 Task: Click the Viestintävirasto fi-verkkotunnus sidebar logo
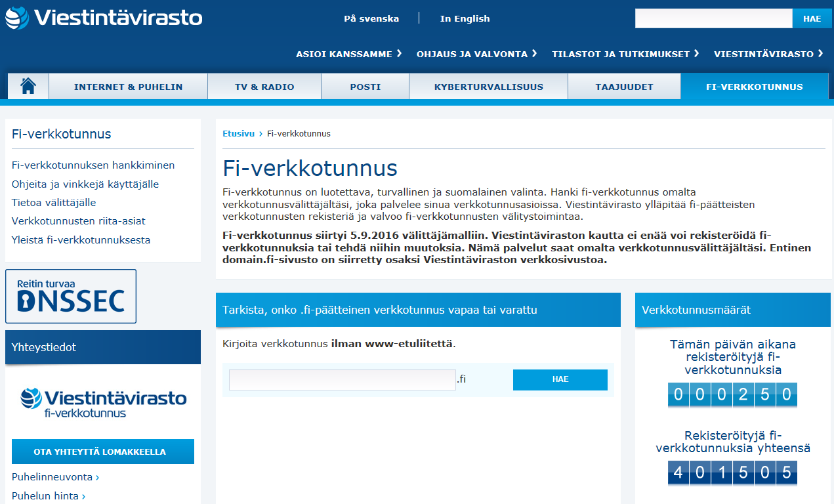(103, 402)
